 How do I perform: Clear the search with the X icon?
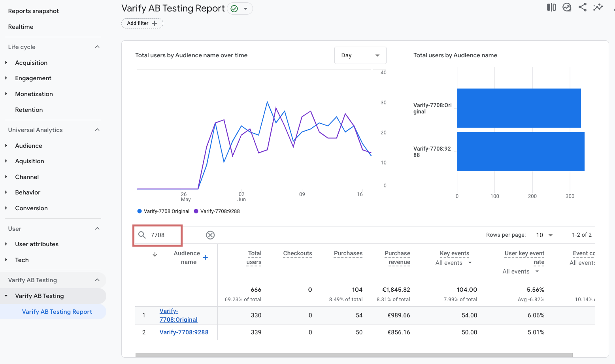click(210, 235)
